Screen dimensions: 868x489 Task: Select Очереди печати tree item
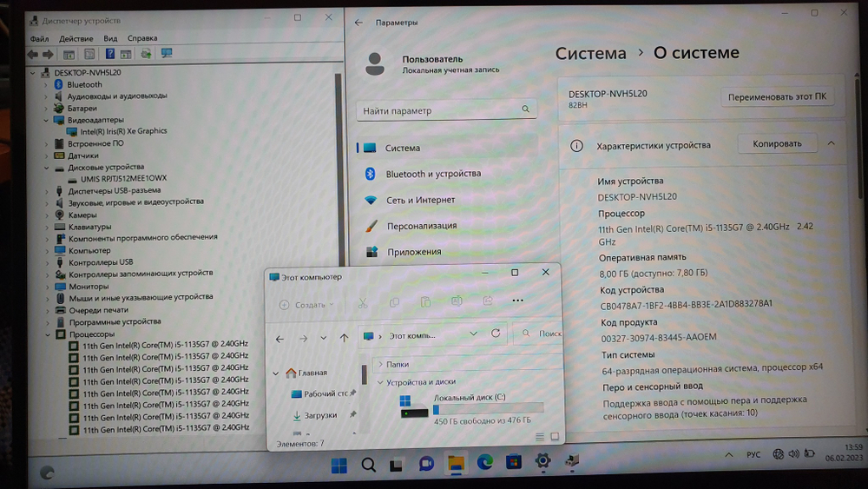click(98, 310)
